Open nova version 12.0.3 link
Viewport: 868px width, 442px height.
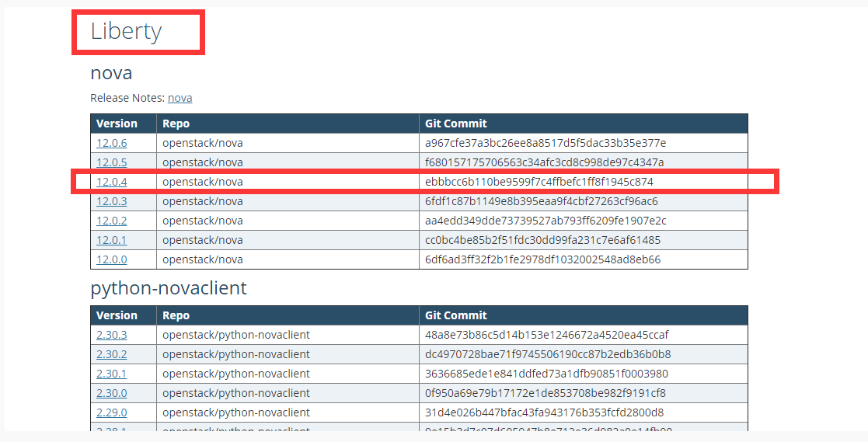pyautogui.click(x=111, y=201)
